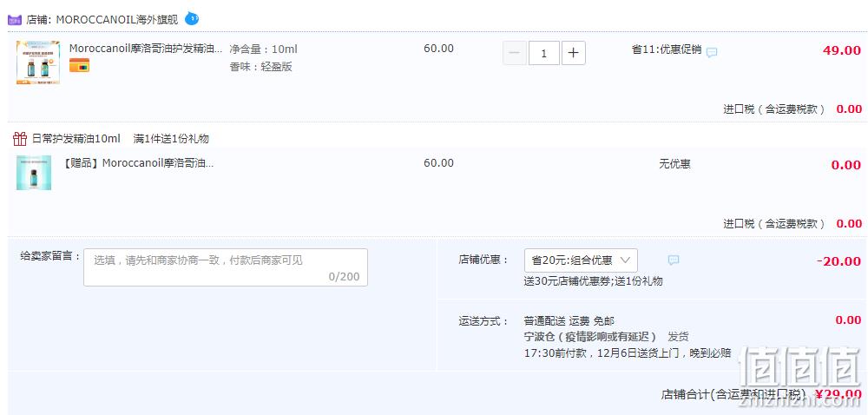
Task: Click 净含量：10ml specification text
Action: 264,49
